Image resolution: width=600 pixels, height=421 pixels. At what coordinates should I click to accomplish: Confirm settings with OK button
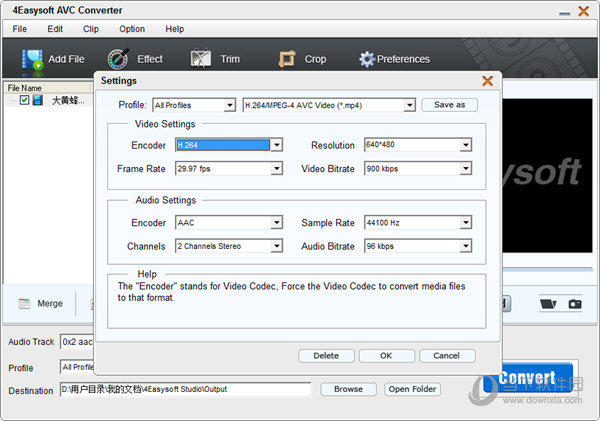click(386, 356)
